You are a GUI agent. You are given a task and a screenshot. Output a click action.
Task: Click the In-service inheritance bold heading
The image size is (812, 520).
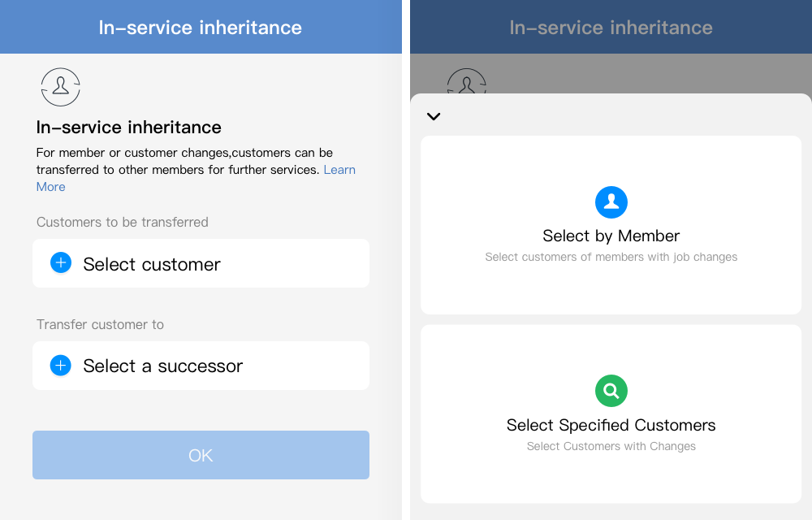pyautogui.click(x=129, y=128)
